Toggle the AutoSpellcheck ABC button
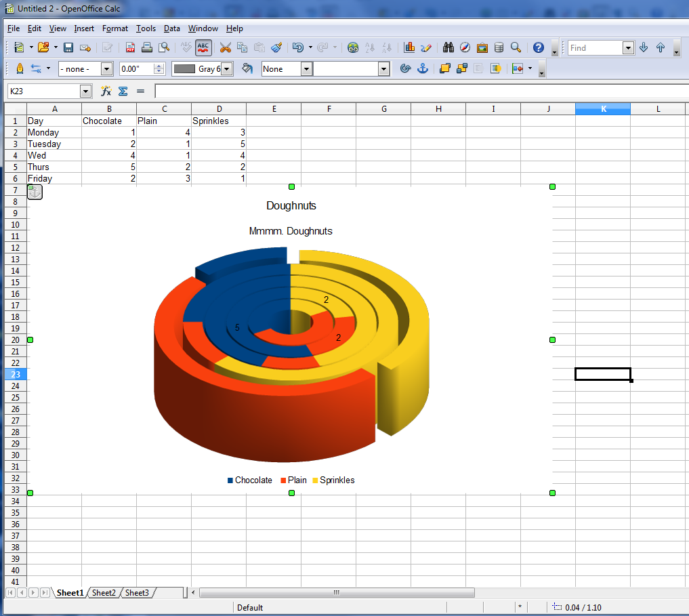The height and width of the screenshot is (616, 689). tap(203, 47)
